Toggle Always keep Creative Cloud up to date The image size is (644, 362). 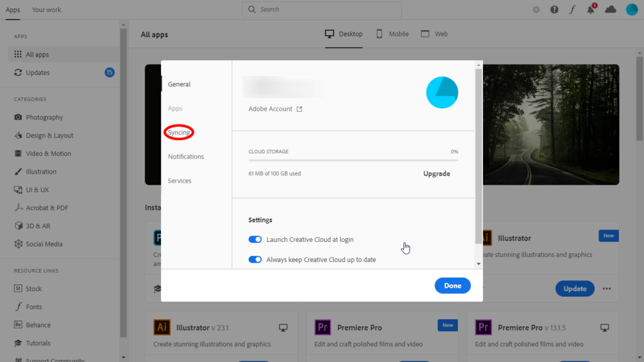click(255, 260)
